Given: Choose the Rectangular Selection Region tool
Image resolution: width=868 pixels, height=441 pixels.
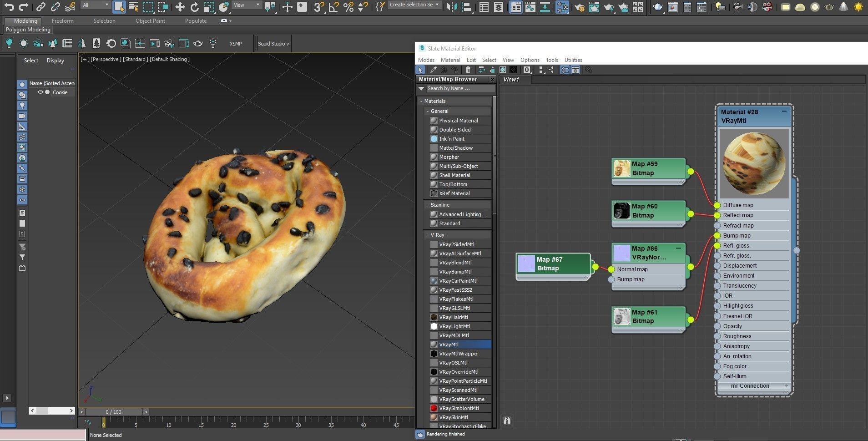Looking at the screenshot, I should click(148, 6).
